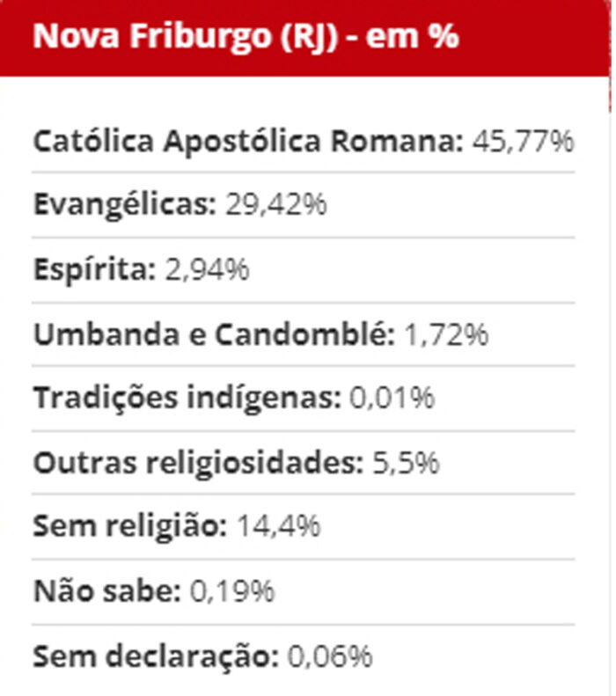616x696 pixels.
Task: Click the 14,4% value
Action: click(277, 526)
